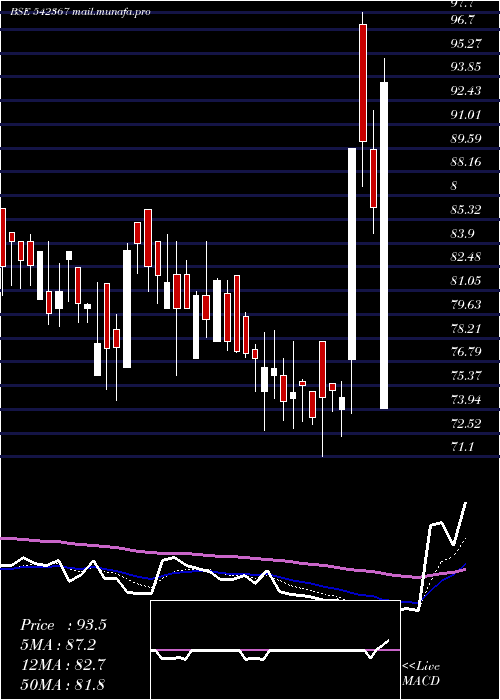Viewport: 500px width, 700px height.
Task: Click the 81.05 price axis label
Action: (x=466, y=281)
